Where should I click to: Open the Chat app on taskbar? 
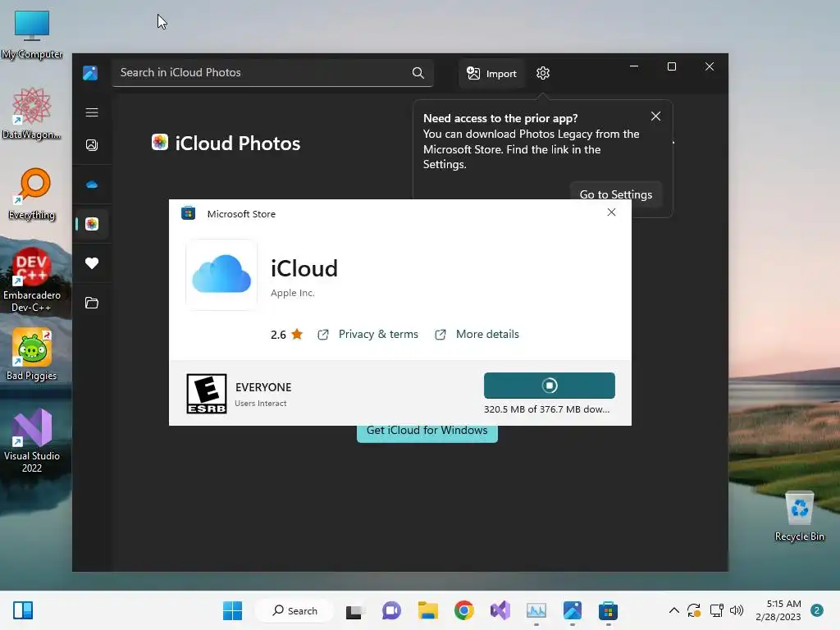pyautogui.click(x=391, y=610)
